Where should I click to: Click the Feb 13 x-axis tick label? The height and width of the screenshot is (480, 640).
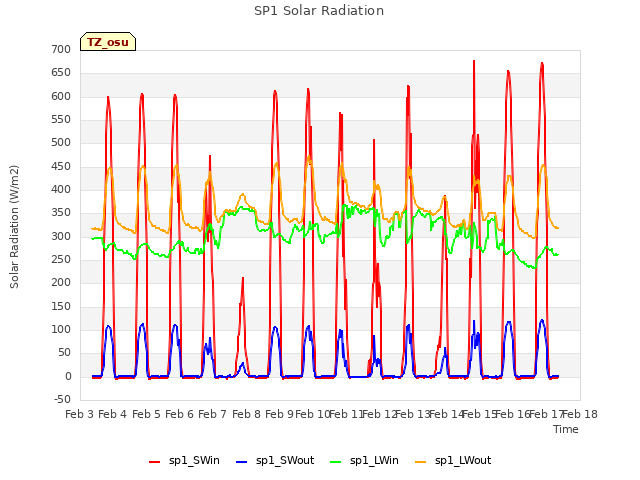pyautogui.click(x=413, y=414)
